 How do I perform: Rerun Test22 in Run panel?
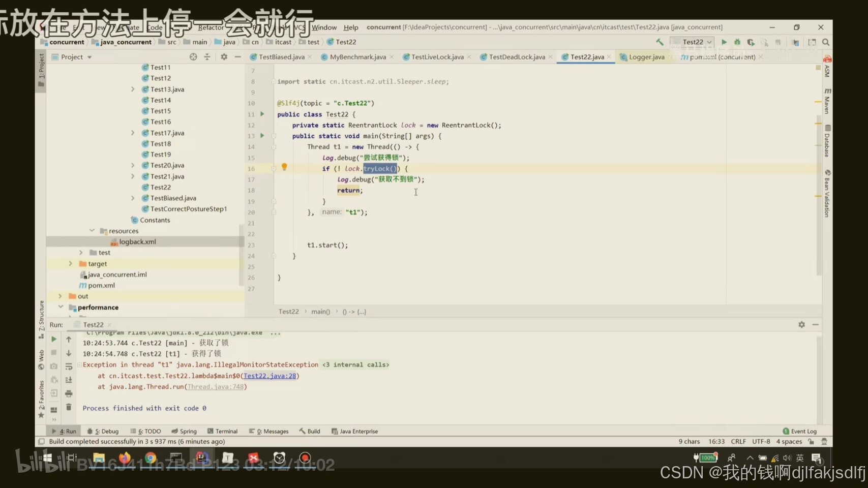[x=54, y=339]
